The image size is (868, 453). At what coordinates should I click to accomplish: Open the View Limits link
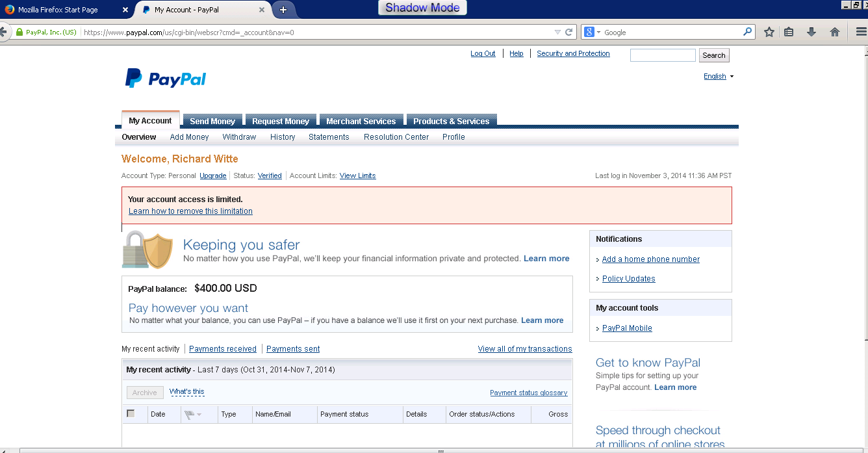point(357,175)
